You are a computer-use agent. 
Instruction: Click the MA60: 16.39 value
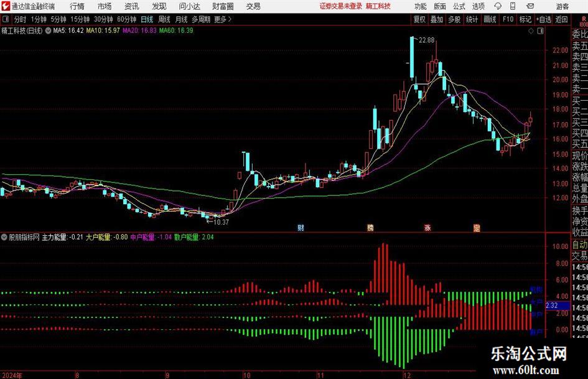[176, 30]
